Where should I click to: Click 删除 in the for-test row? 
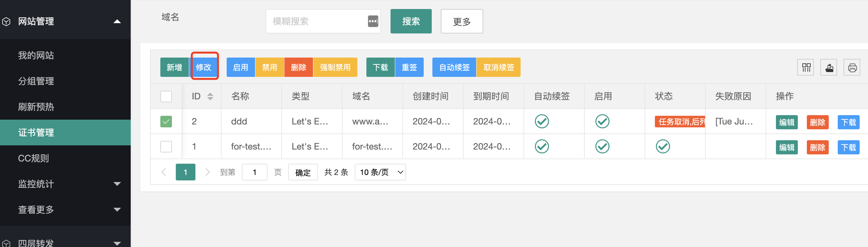point(817,147)
